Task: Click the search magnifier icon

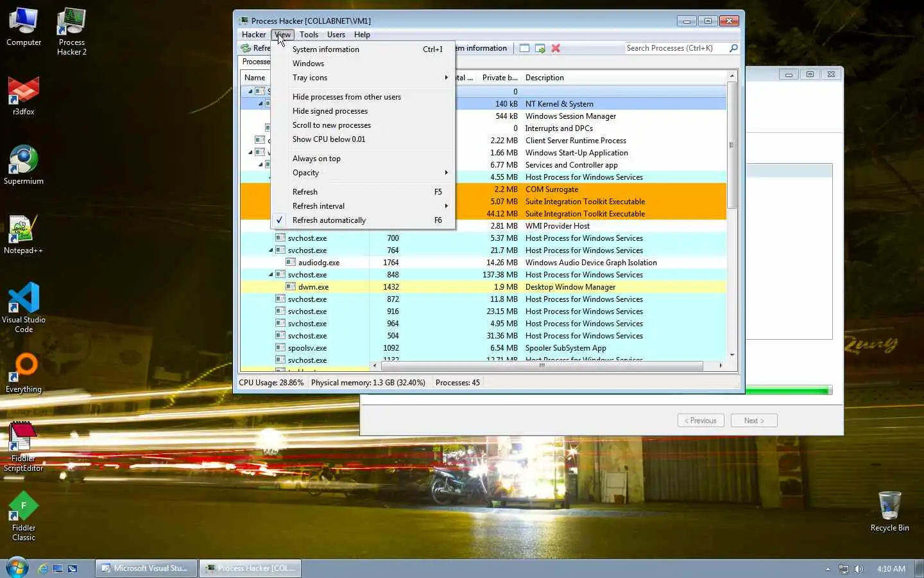Action: pos(733,48)
